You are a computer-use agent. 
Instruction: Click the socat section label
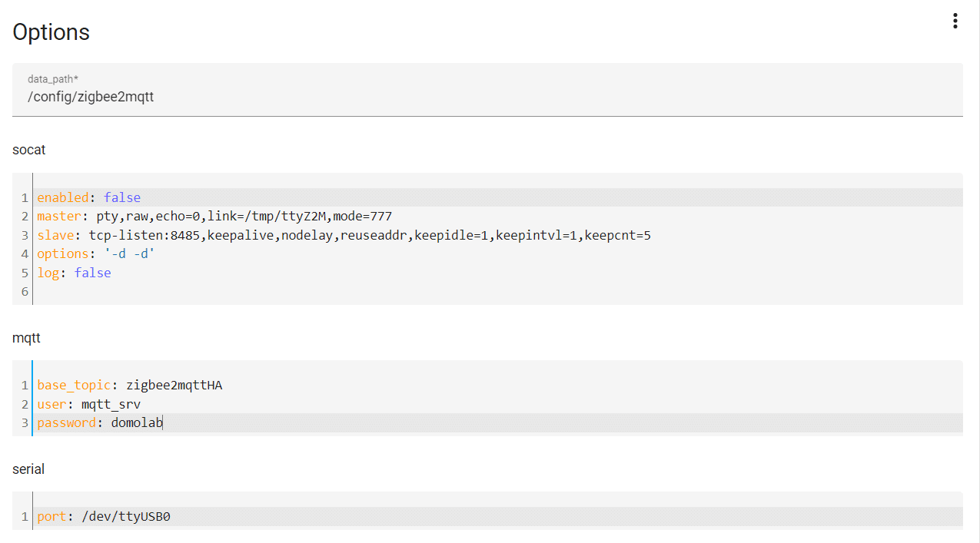tap(29, 150)
